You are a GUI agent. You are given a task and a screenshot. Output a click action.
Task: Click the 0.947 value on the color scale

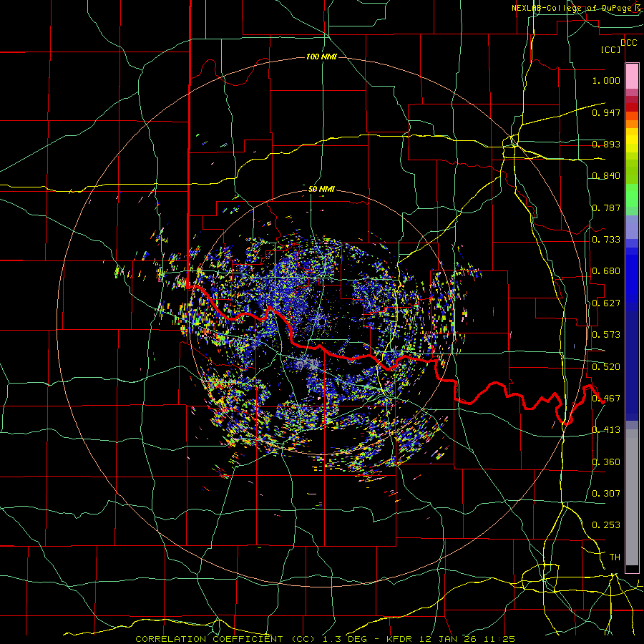tap(606, 112)
